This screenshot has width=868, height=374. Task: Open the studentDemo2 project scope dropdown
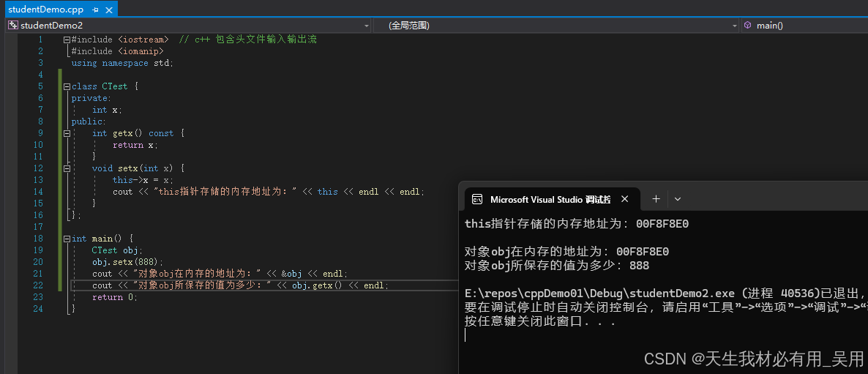pyautogui.click(x=367, y=26)
